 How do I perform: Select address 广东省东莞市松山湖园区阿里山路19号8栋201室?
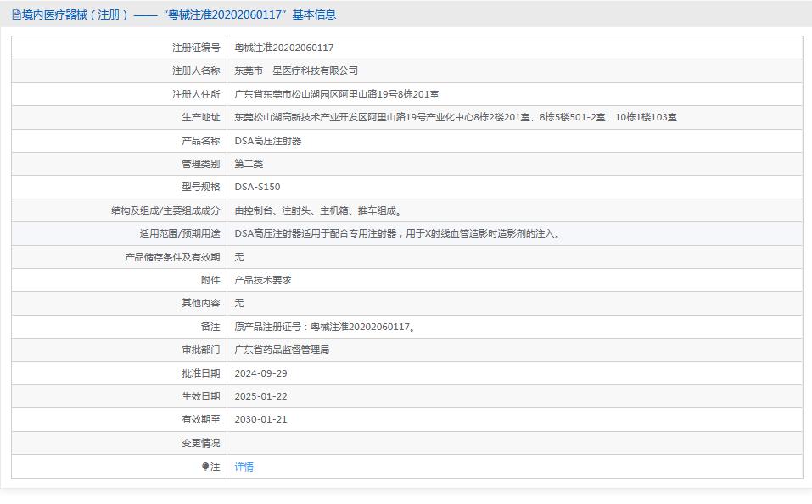(337, 94)
